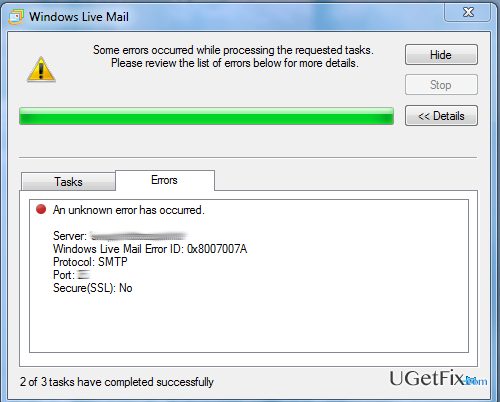This screenshot has height=402, width=500.
Task: Click the disabled Stop button
Action: pos(441,85)
